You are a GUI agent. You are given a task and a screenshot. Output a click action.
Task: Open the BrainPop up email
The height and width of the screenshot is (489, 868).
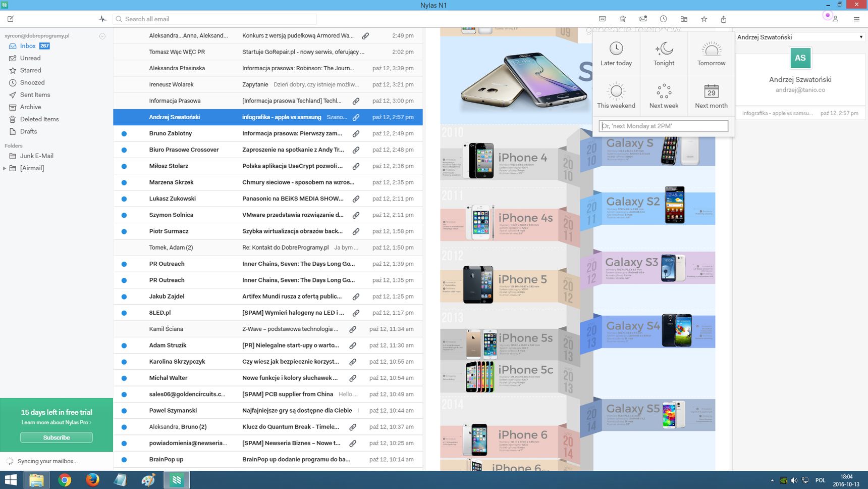[x=268, y=459]
